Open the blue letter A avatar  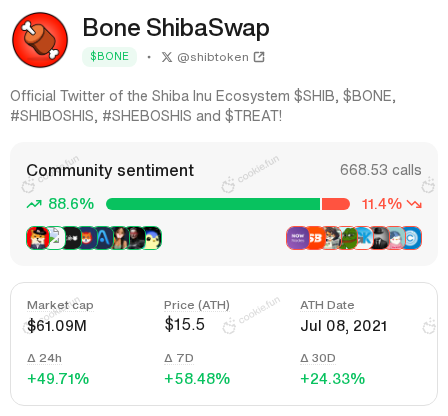coord(104,238)
